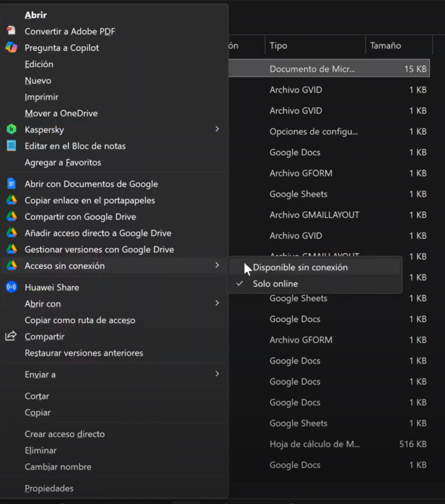Screen dimensions: 445x504
Task: Click the Notepad icon for Editar en el Bloc de notas
Action: click(11, 146)
